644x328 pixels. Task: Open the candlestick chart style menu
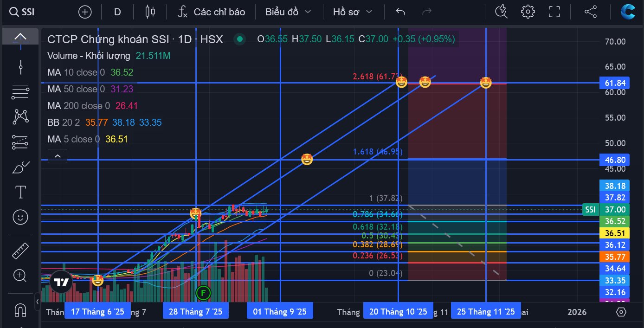coord(150,12)
